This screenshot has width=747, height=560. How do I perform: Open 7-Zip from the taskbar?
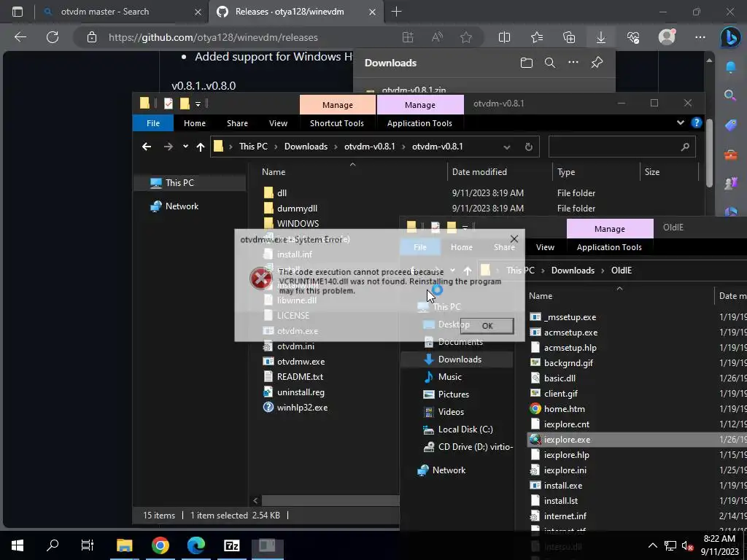(231, 545)
